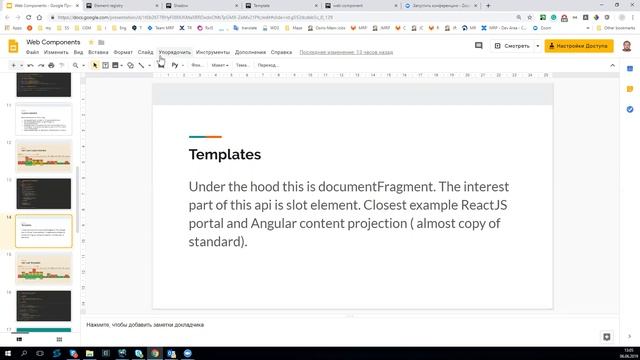The width and height of the screenshot is (640, 360).
Task: Star the Web Components presentation
Action: (x=91, y=42)
